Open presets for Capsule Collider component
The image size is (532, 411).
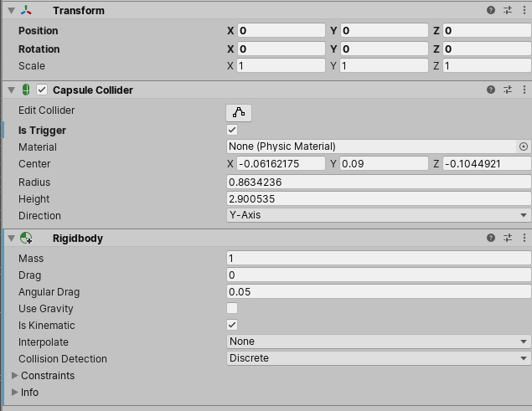coord(508,90)
